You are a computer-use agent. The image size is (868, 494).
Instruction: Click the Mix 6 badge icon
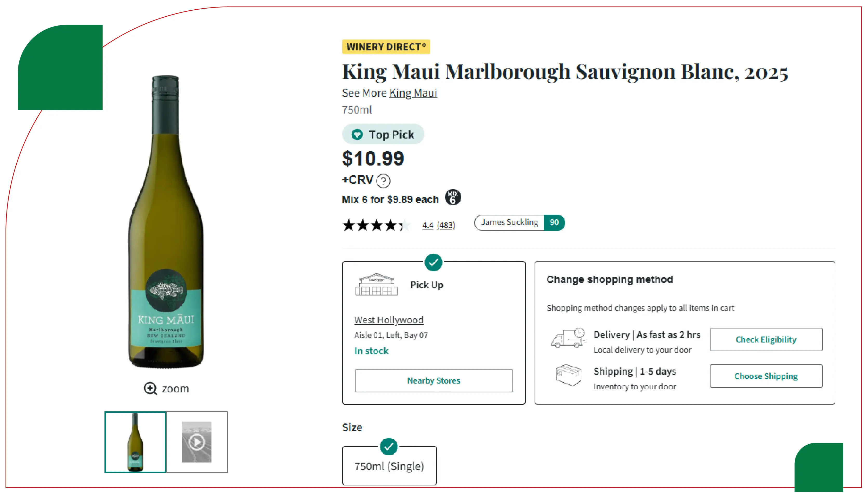(x=452, y=197)
